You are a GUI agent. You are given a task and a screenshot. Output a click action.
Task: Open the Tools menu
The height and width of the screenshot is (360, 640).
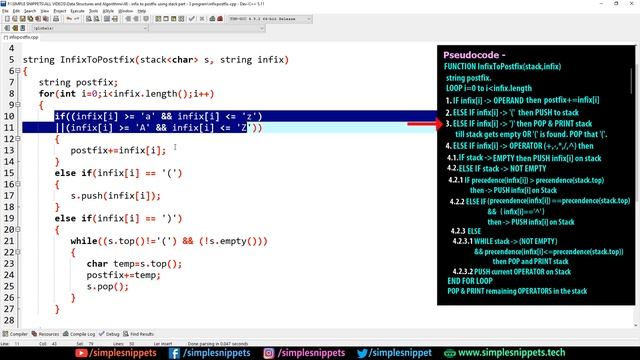pyautogui.click(x=93, y=11)
